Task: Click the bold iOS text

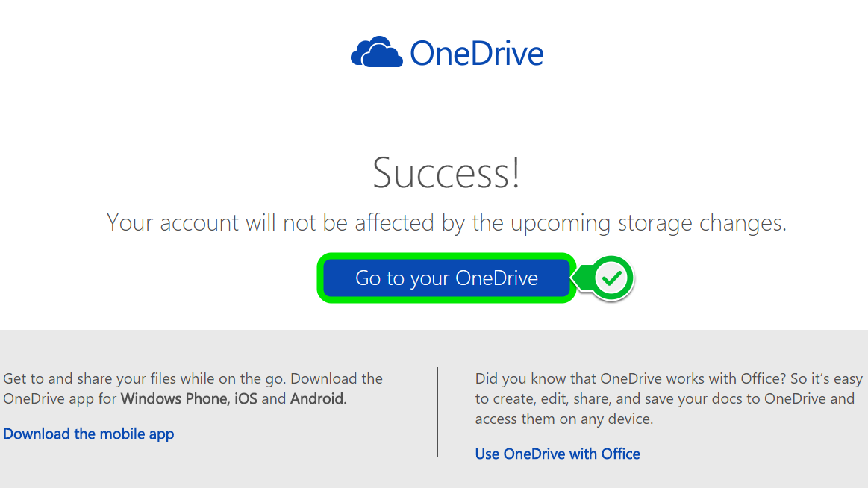Action: click(x=246, y=398)
